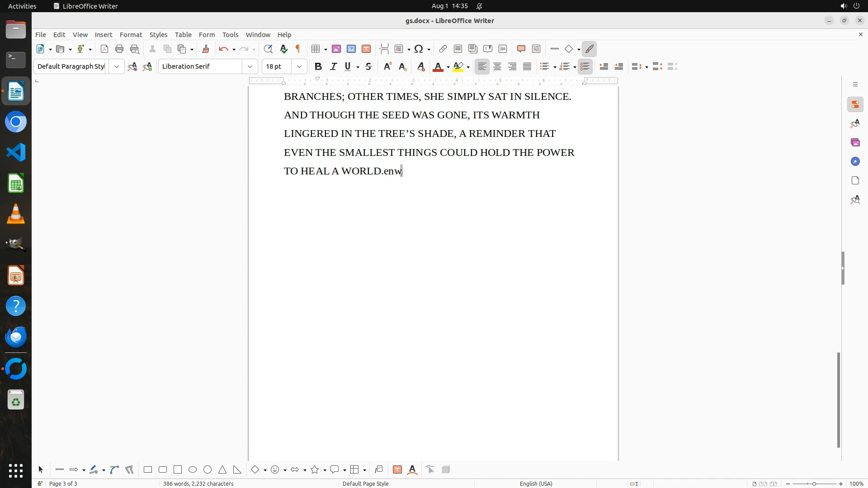Toggle Formatting Marks pilcrow
Screen dimensions: 868x488
[298, 49]
